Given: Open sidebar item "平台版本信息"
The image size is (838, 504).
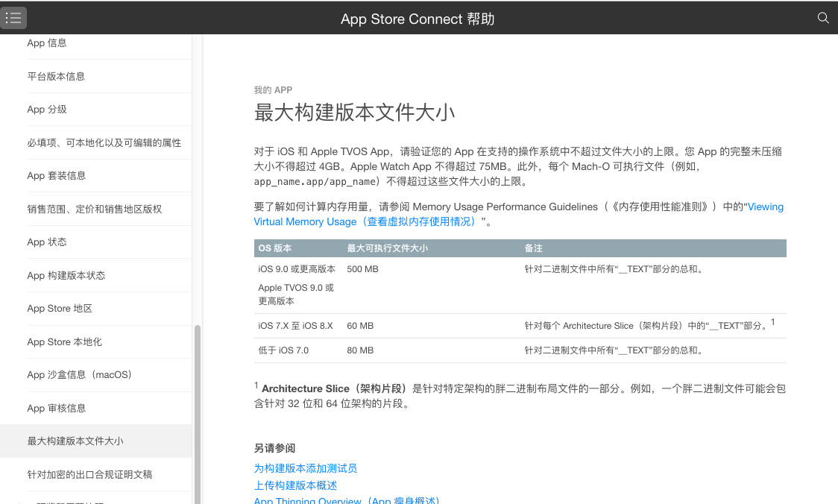Looking at the screenshot, I should point(56,77).
